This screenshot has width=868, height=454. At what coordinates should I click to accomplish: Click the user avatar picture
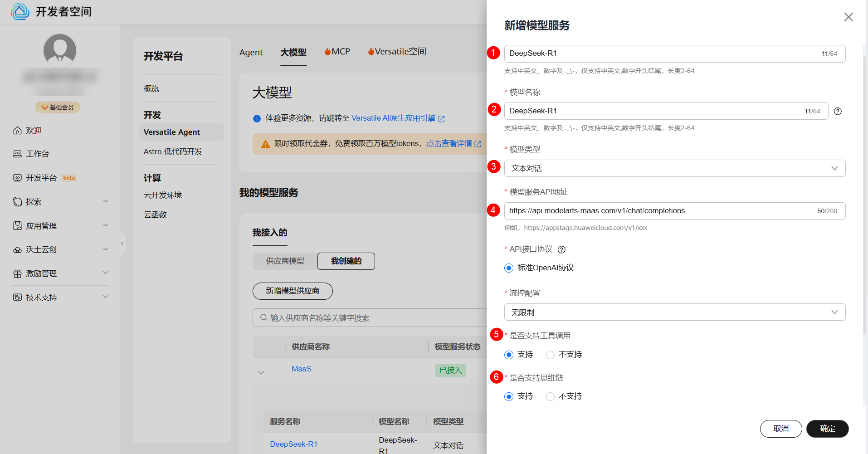(60, 50)
